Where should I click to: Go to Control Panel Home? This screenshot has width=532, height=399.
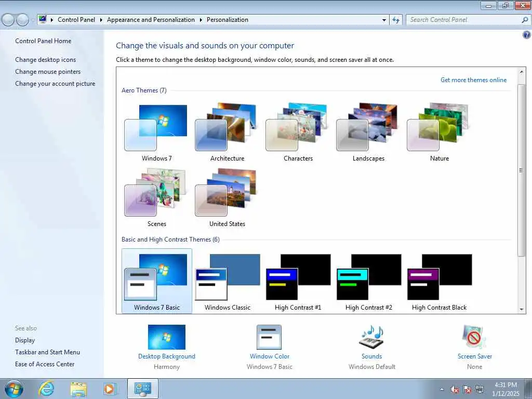point(43,41)
